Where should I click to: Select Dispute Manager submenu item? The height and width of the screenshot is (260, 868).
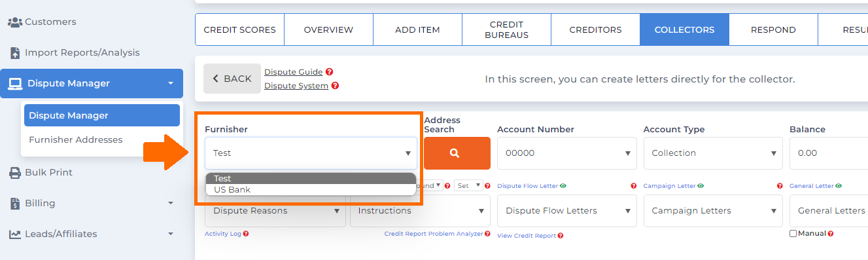[x=102, y=115]
